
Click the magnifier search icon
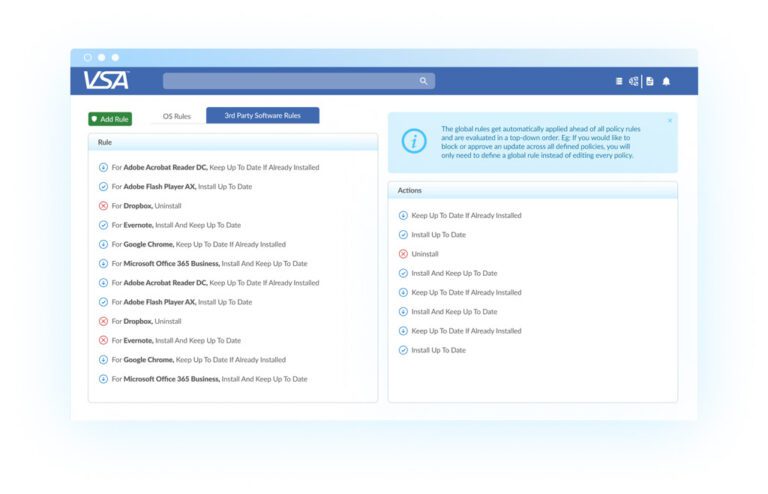pos(423,81)
